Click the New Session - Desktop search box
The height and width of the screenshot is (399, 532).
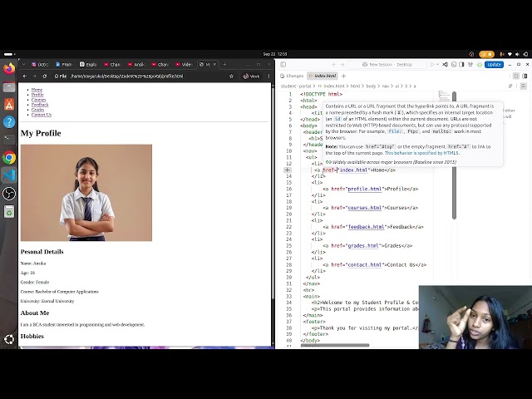click(387, 65)
